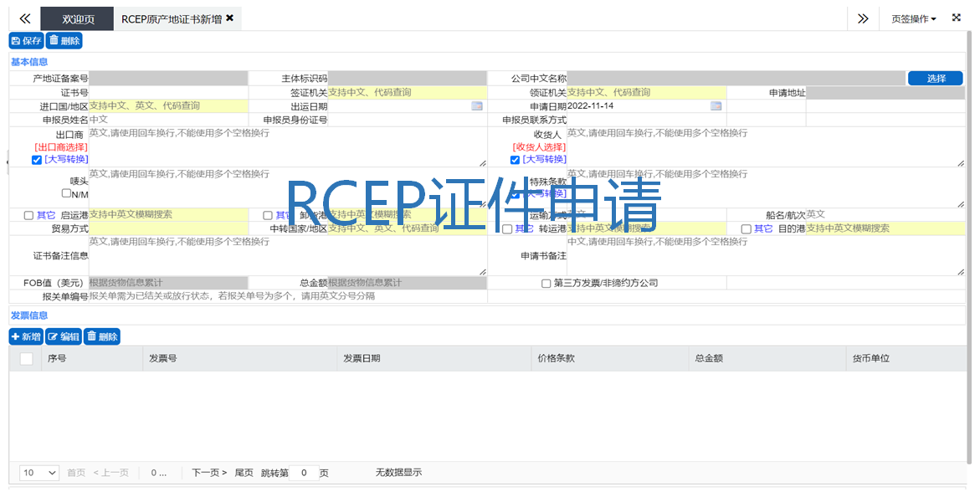This screenshot has height=492, width=980.
Task: Open the [出口商选择] link
Action: coord(61,147)
